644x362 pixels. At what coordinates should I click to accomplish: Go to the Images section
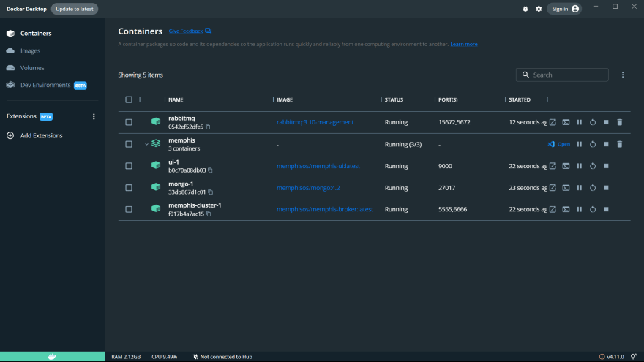click(x=30, y=50)
